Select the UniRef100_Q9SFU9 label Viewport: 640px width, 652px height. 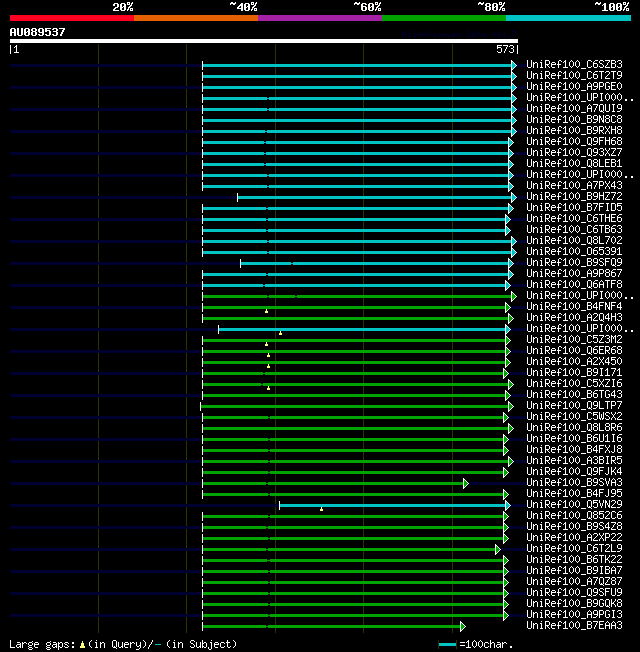[x=574, y=593]
